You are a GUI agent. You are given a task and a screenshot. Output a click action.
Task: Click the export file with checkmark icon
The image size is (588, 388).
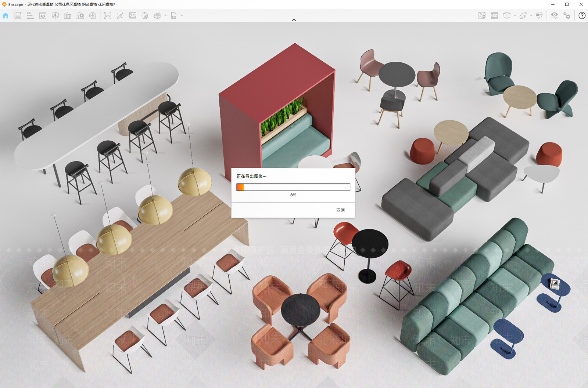145,15
